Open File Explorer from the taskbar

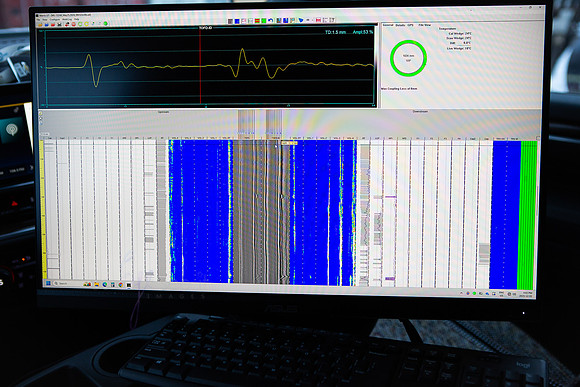97,284
